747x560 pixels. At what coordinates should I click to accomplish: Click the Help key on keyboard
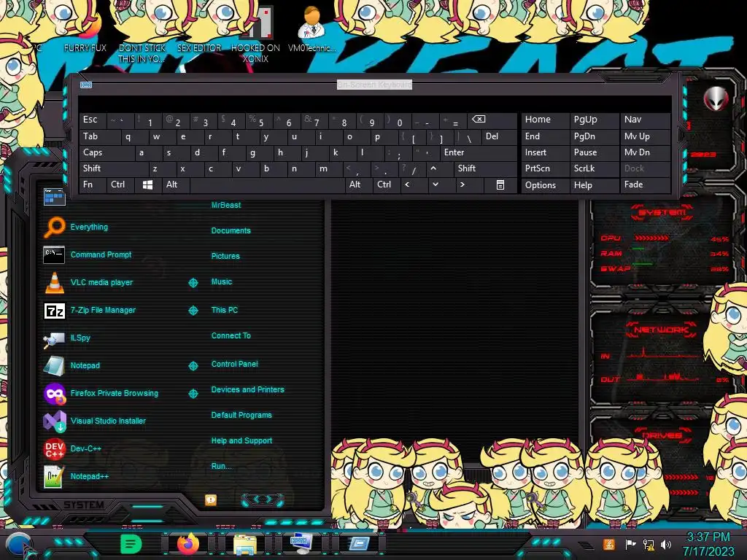coord(594,185)
